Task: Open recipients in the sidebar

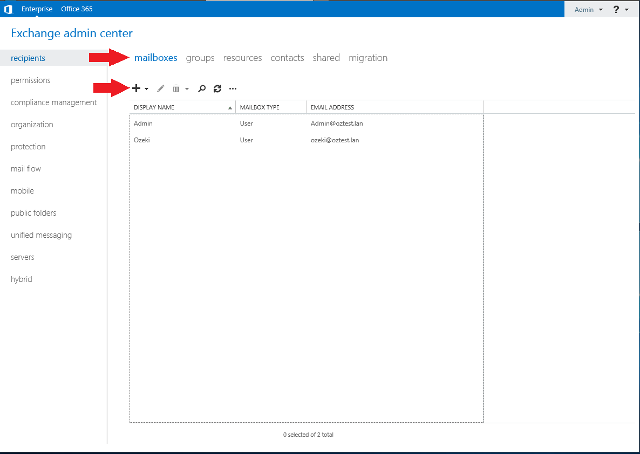Action: [28, 58]
